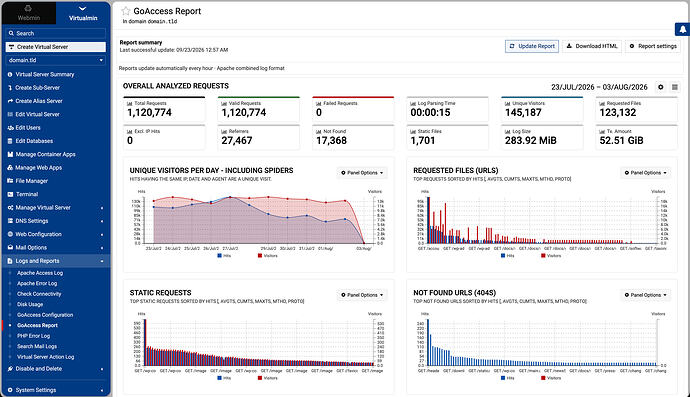Toggle Hits series in Not Found URLs legend
The height and width of the screenshot is (397, 690).
pos(508,378)
